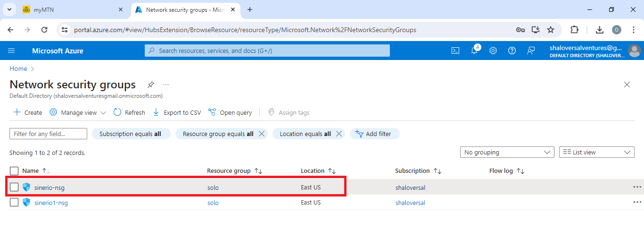
Task: Open row actions ellipsis for sinerio-nsg
Action: point(637,187)
